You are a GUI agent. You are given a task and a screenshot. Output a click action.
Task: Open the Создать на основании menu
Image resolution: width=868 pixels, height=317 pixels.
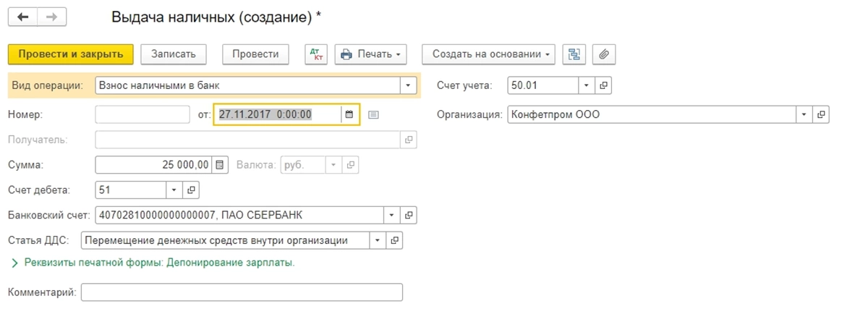tap(489, 54)
